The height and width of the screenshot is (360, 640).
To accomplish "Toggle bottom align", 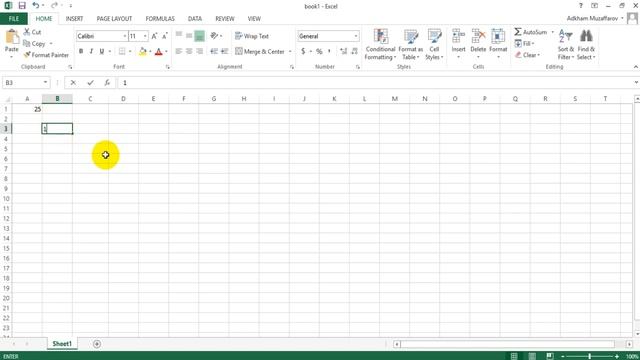I will click(199, 36).
